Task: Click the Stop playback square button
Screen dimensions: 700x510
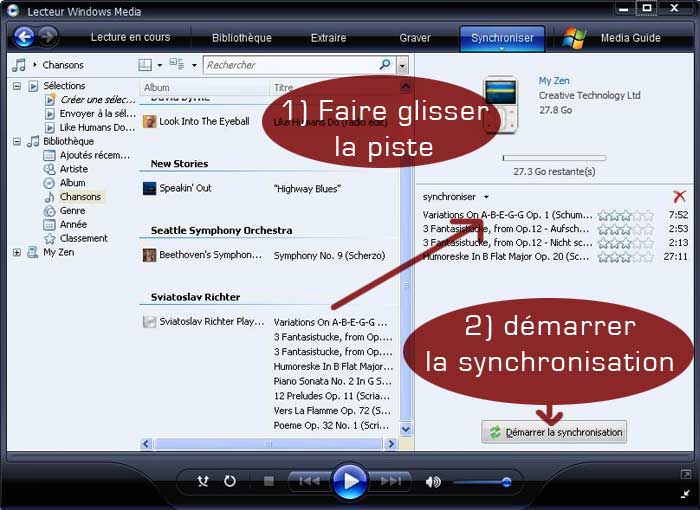Action: point(268,481)
